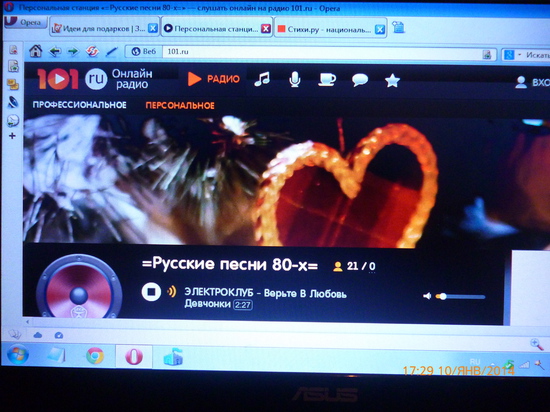The height and width of the screenshot is (412, 550).
Task: Switch to ПРОФЕССИОНАЛЬНОЕ tab
Action: pos(79,105)
